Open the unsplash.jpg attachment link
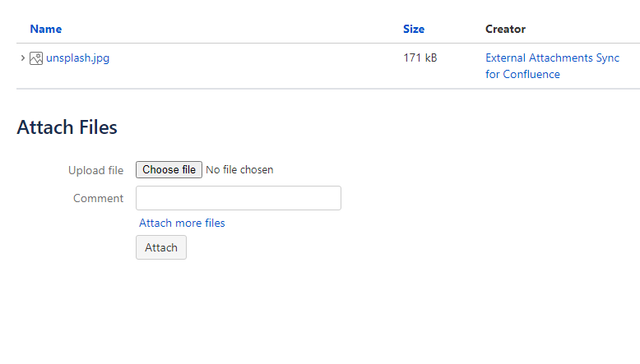640x364 pixels. point(77,58)
